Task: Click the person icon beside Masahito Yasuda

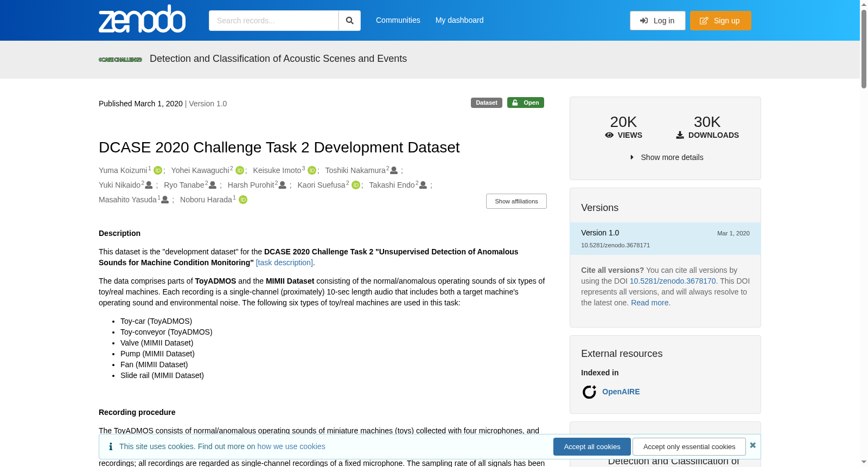Action: point(165,200)
